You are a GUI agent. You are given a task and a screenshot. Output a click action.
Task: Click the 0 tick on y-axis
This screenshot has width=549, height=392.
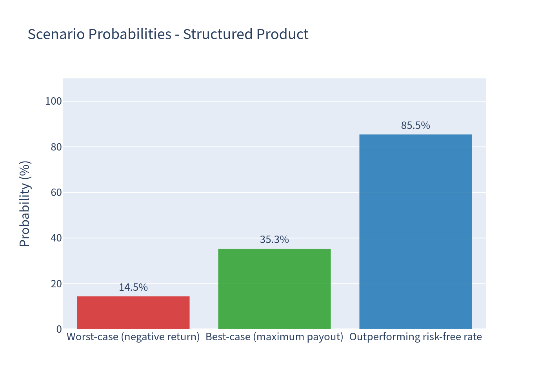coord(59,329)
